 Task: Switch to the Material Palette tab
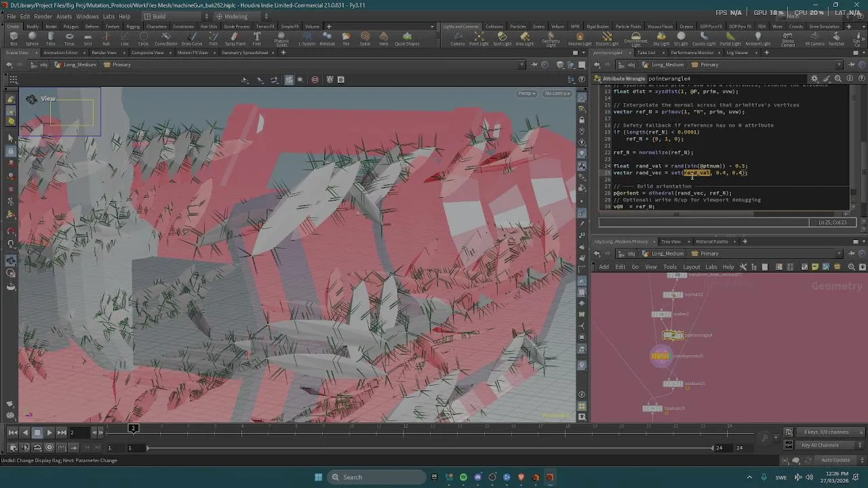(711, 241)
